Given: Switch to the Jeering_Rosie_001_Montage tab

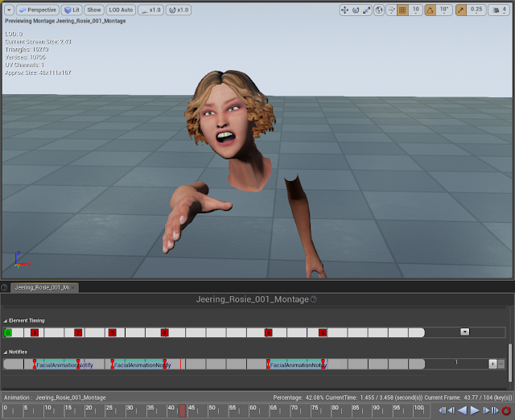Looking at the screenshot, I should pos(43,287).
